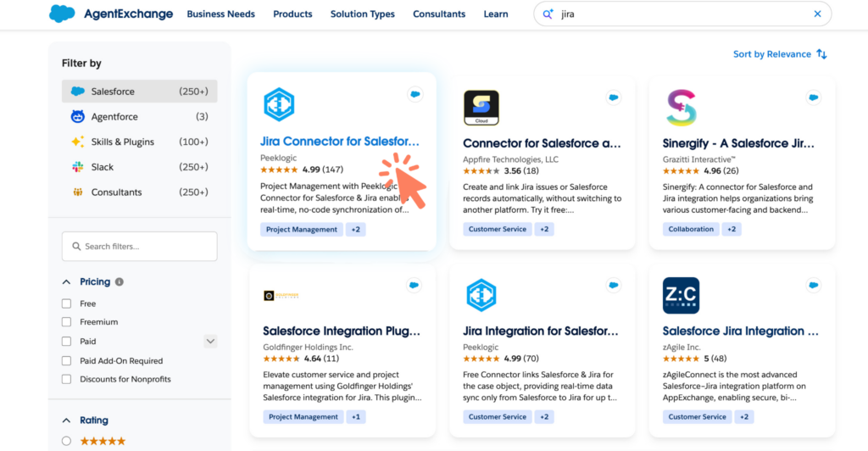This screenshot has height=451, width=868.
Task: Open the Business Needs menu
Action: [x=221, y=14]
